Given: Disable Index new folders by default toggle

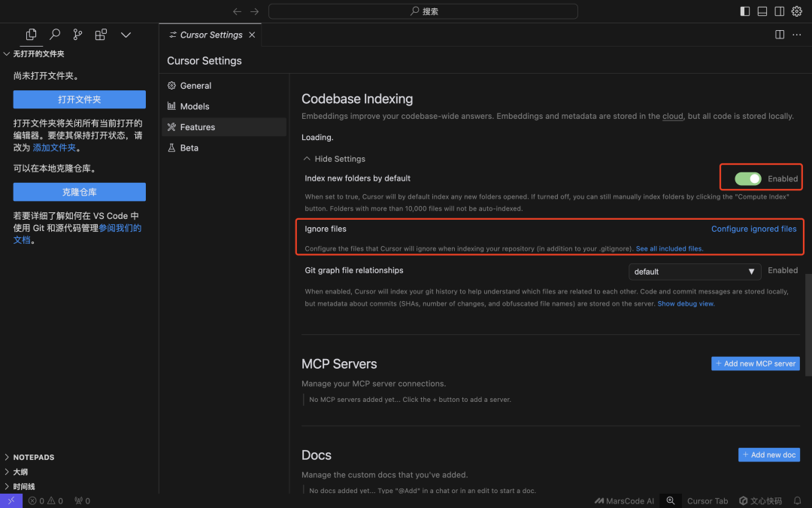Looking at the screenshot, I should click(748, 179).
